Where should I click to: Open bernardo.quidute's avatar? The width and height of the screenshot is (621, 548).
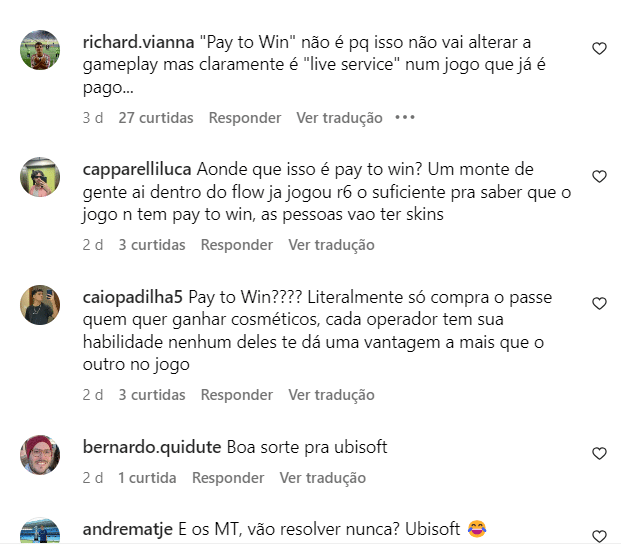coord(40,455)
